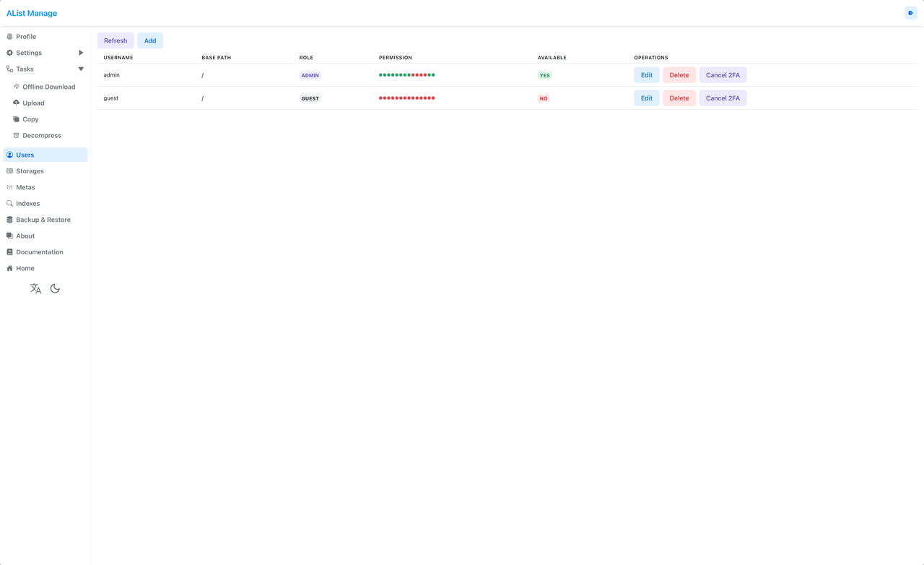Click the logout icon at top right

coord(910,13)
